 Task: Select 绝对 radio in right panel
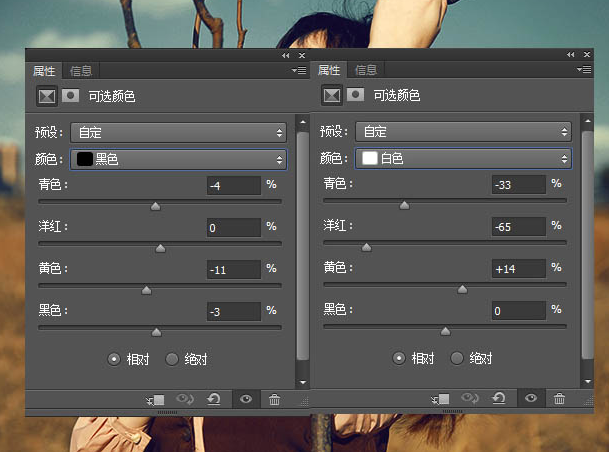pyautogui.click(x=457, y=358)
